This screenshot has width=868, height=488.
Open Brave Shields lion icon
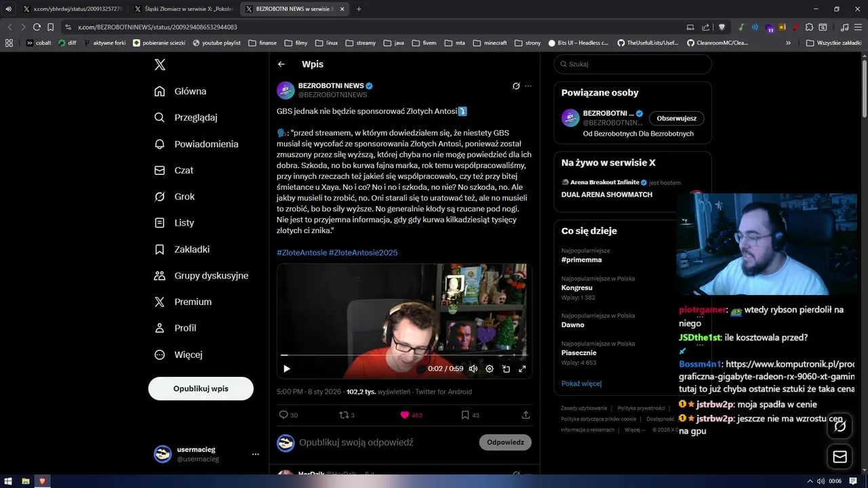(722, 27)
